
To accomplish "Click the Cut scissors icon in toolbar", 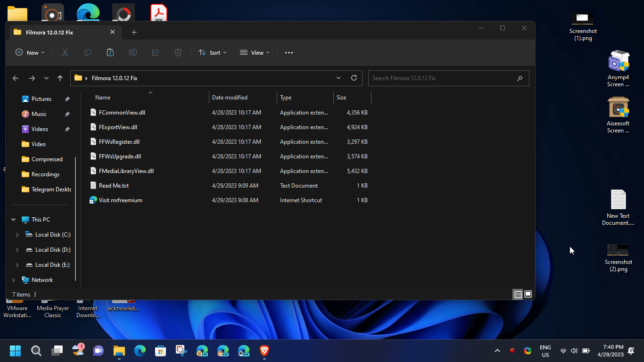I will (65, 52).
